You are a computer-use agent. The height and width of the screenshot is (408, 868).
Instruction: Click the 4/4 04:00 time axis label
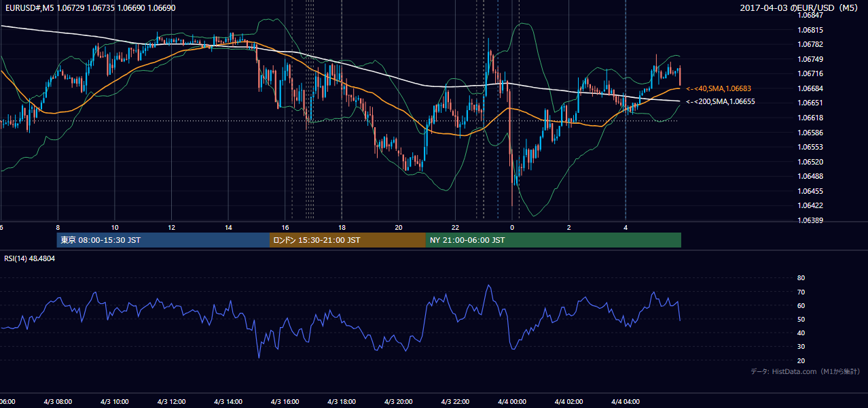(626, 402)
